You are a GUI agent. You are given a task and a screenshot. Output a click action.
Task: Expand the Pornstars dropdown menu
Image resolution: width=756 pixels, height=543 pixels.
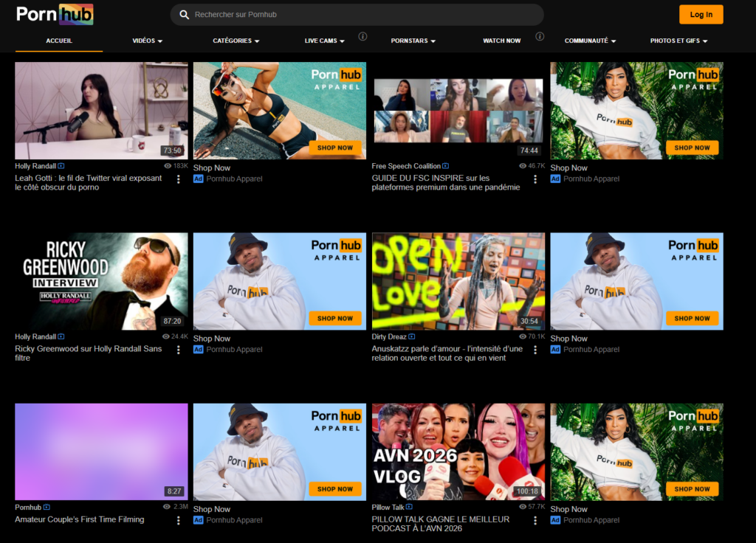tap(413, 41)
